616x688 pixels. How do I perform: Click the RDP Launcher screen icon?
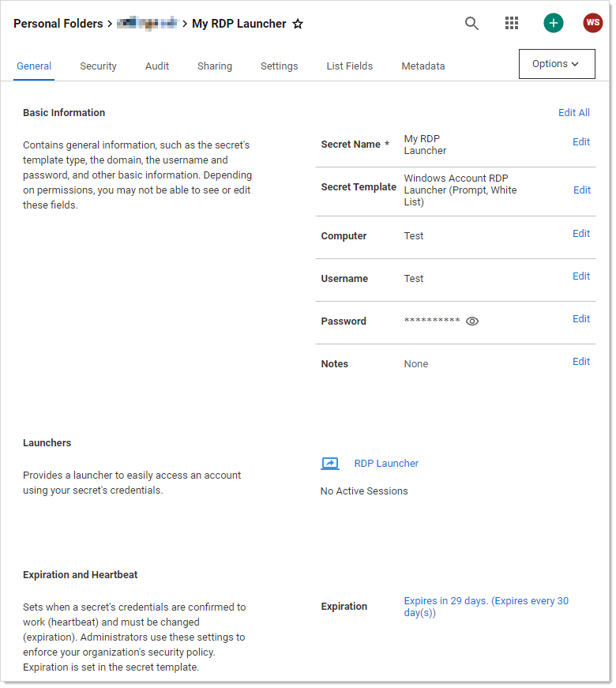[330, 464]
